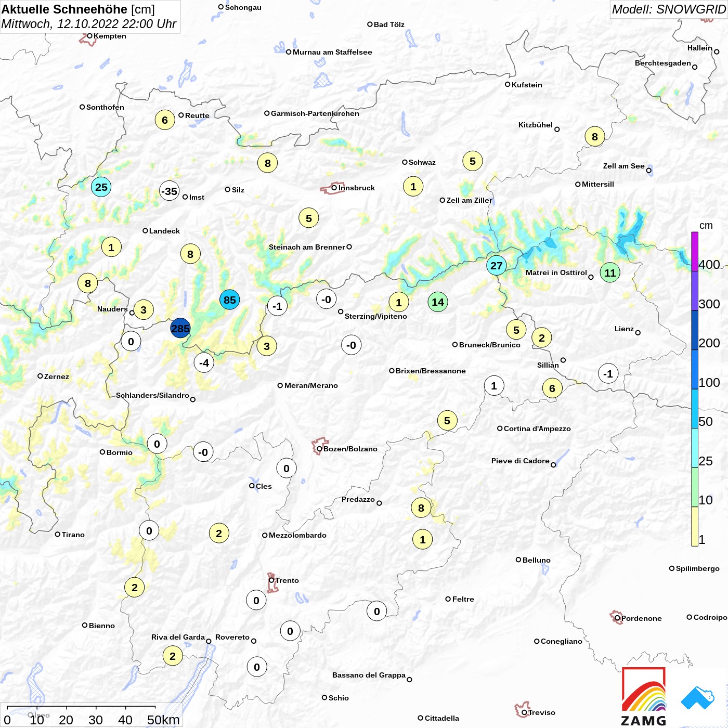Click the 'Lienz' town label

point(624,329)
